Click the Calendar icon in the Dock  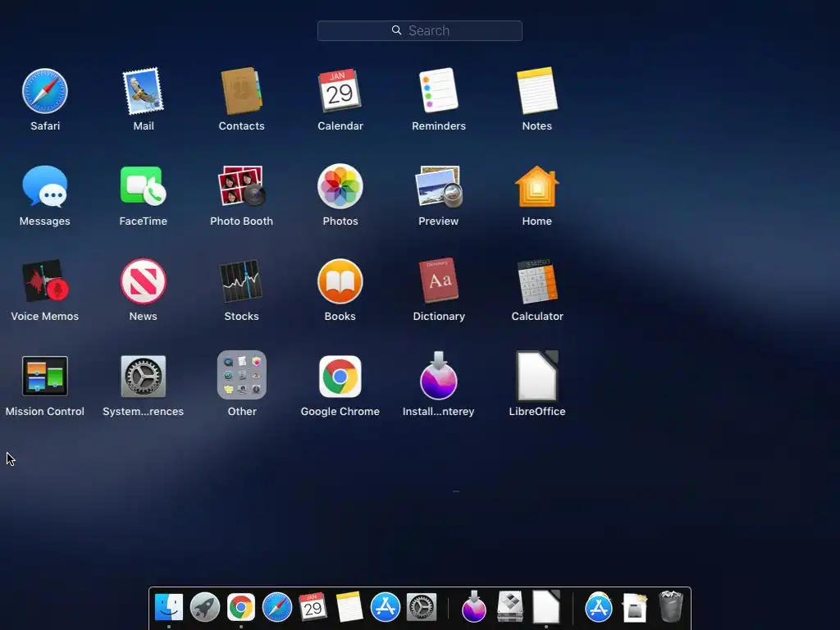pos(313,607)
